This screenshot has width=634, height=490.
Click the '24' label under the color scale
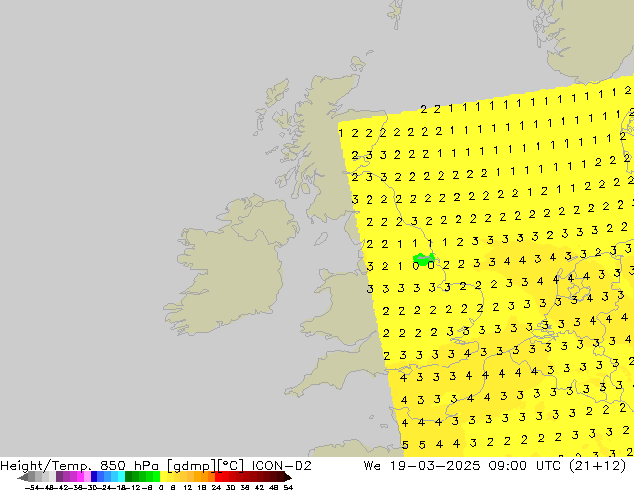pyautogui.click(x=216, y=487)
